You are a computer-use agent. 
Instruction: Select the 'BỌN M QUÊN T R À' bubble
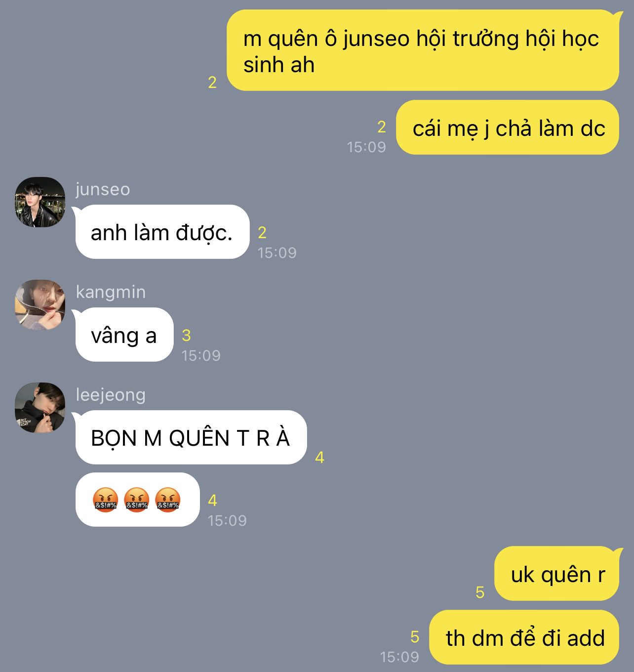tap(191, 437)
